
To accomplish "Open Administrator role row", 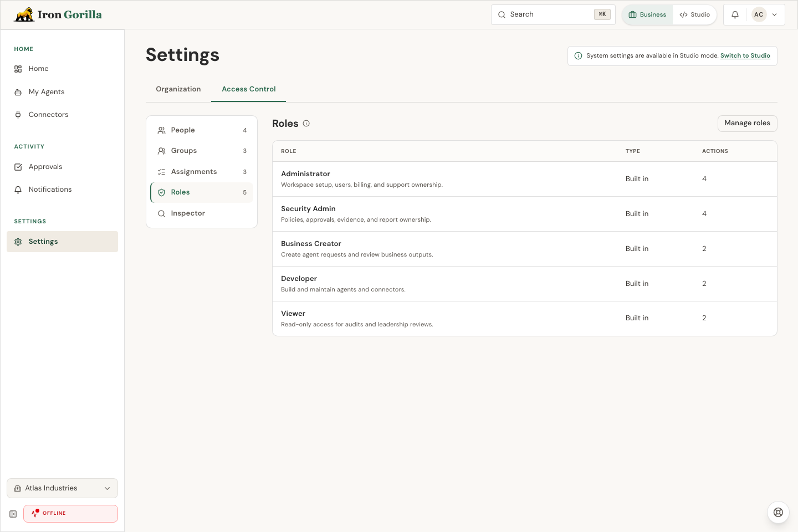I will coord(525,179).
